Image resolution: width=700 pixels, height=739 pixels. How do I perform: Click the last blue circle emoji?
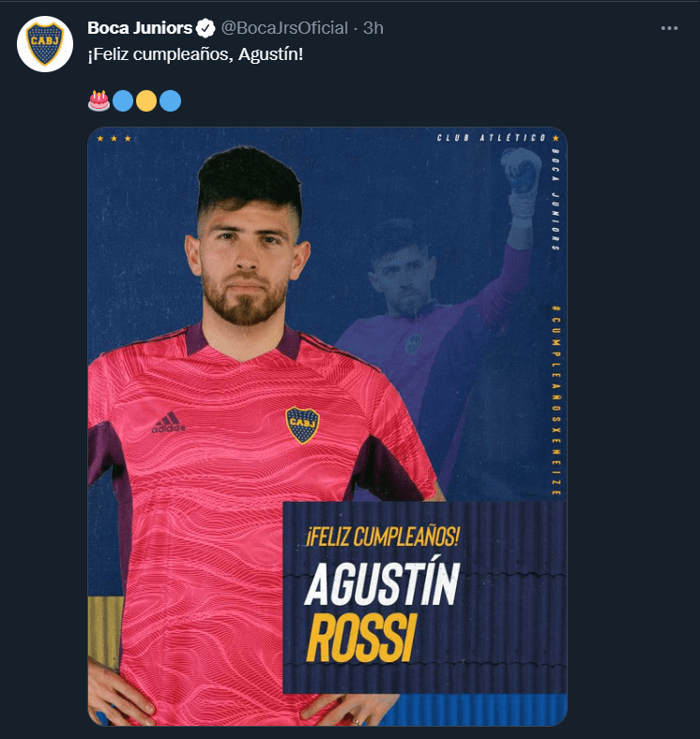(x=170, y=101)
